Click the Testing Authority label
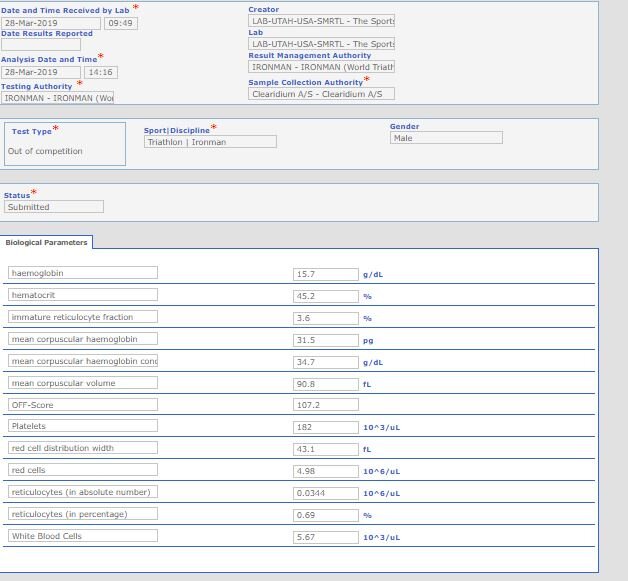Image resolution: width=628 pixels, height=581 pixels. [36, 86]
